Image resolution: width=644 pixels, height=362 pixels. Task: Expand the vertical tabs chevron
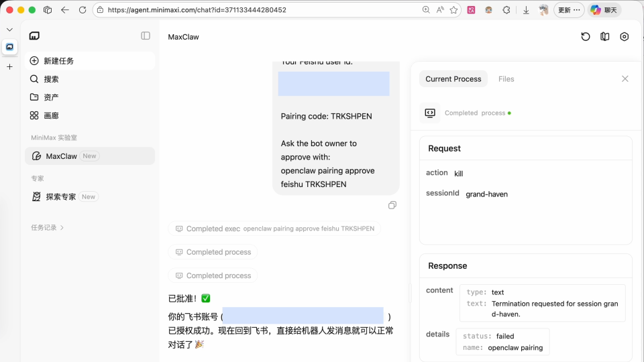coord(9,29)
